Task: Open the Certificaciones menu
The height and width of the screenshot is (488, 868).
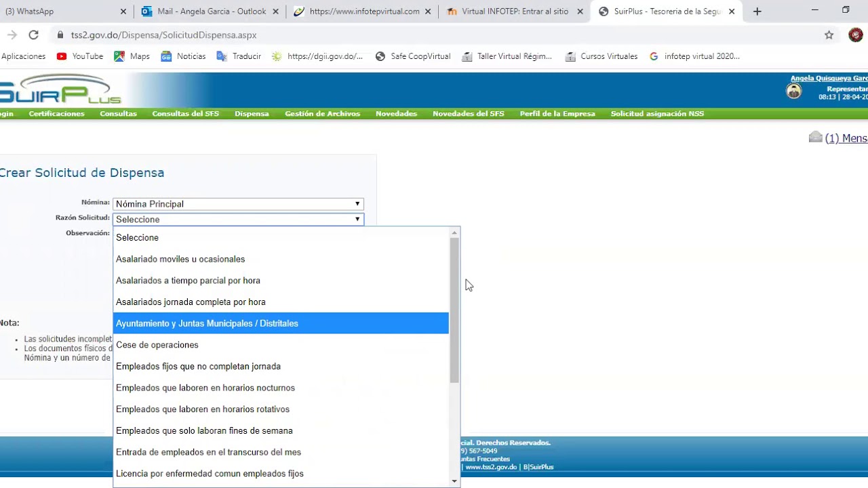Action: pyautogui.click(x=57, y=114)
